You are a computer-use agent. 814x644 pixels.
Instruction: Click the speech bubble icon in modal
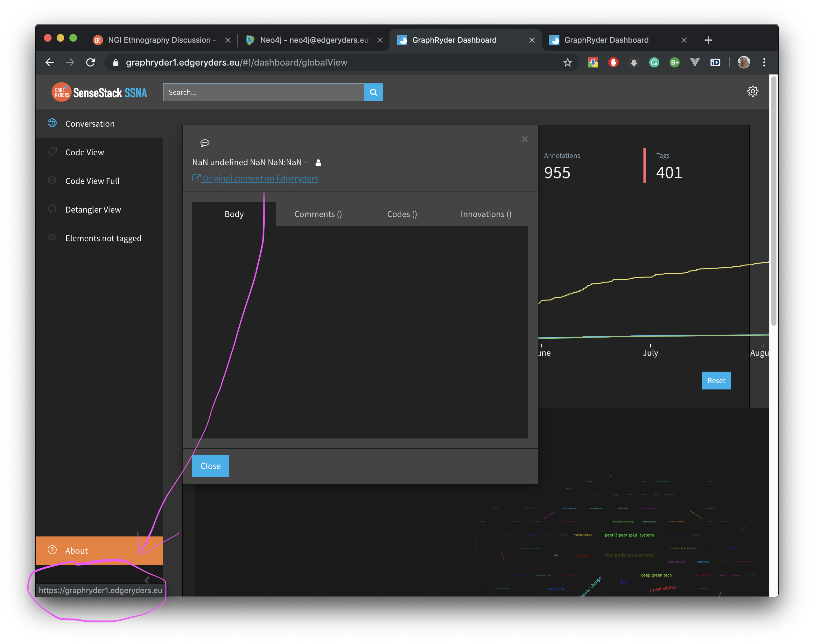click(x=205, y=143)
